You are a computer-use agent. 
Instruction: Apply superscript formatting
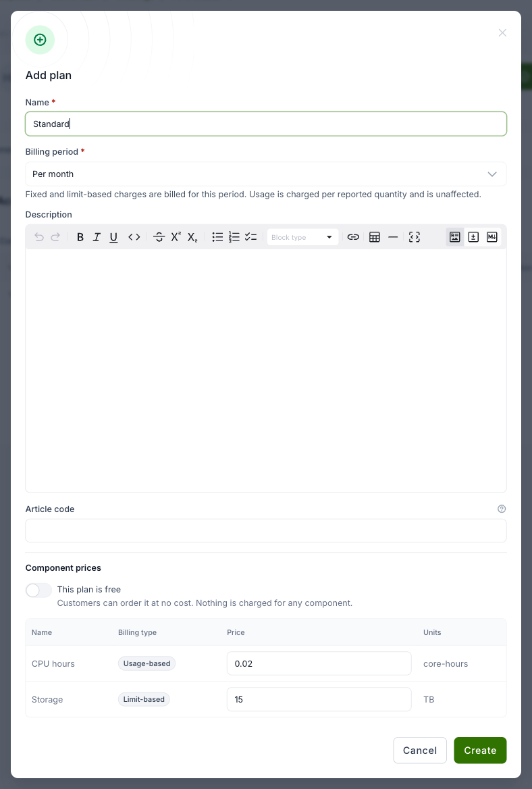176,237
